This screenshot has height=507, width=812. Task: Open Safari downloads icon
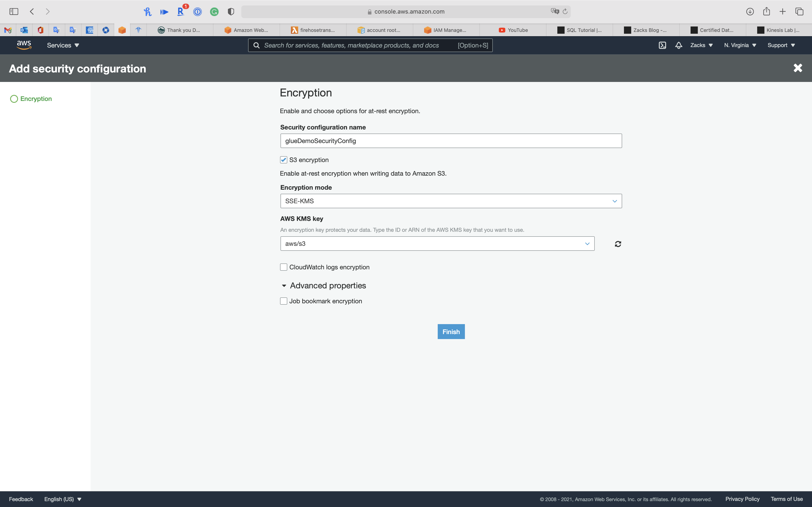(x=750, y=12)
